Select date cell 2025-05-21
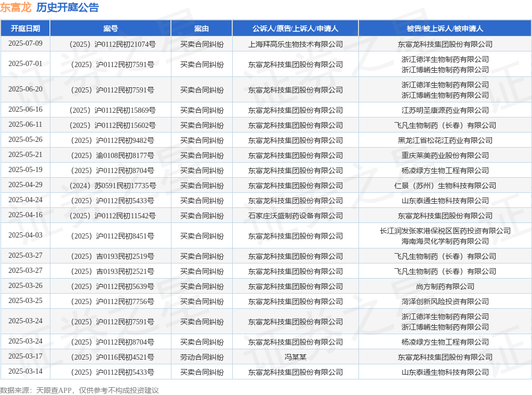This screenshot has width=532, height=395. pos(25,155)
